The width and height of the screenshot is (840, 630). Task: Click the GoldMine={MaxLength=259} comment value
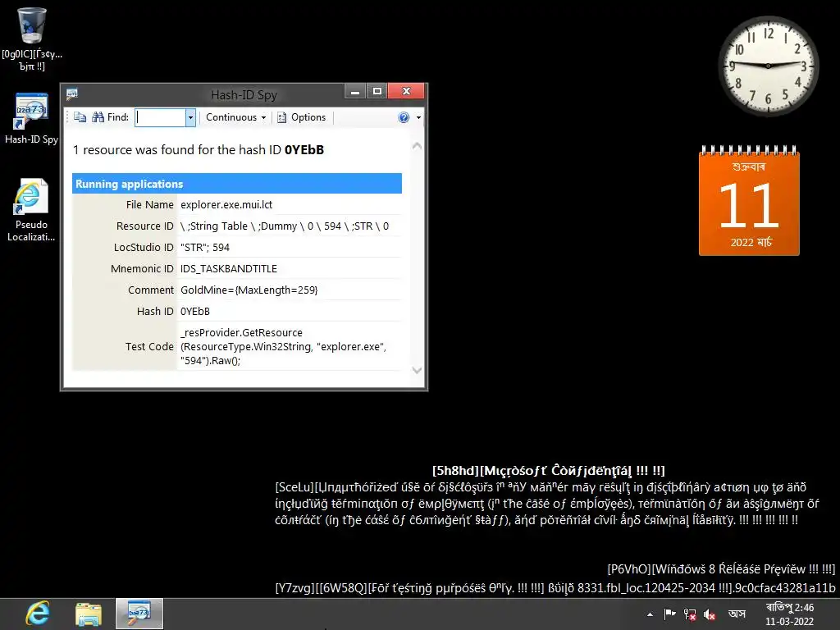(x=249, y=290)
